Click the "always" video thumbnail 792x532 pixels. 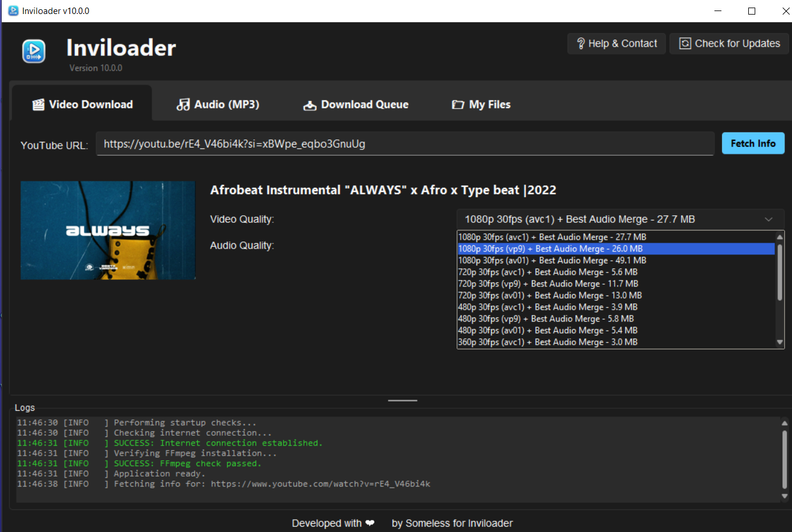[108, 230]
